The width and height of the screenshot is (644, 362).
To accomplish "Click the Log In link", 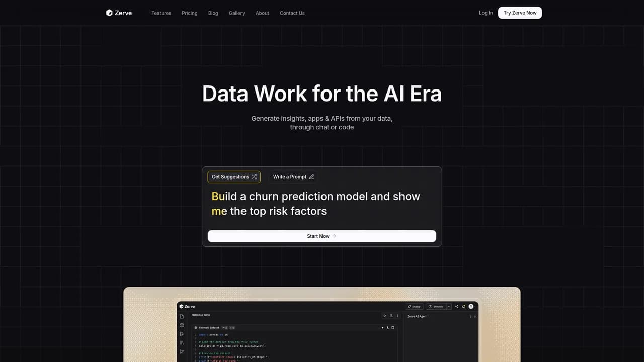I will 486,13.
